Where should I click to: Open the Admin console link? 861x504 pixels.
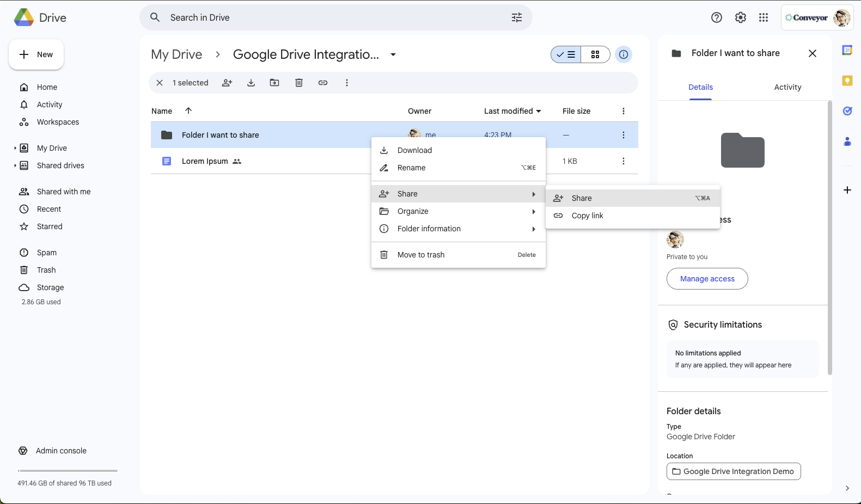[x=52, y=451]
